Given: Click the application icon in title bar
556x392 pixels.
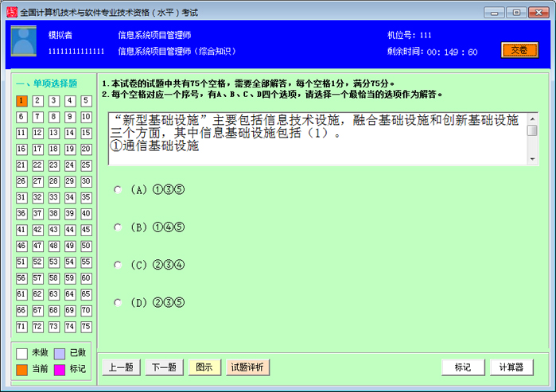Looking at the screenshot, I should point(10,12).
